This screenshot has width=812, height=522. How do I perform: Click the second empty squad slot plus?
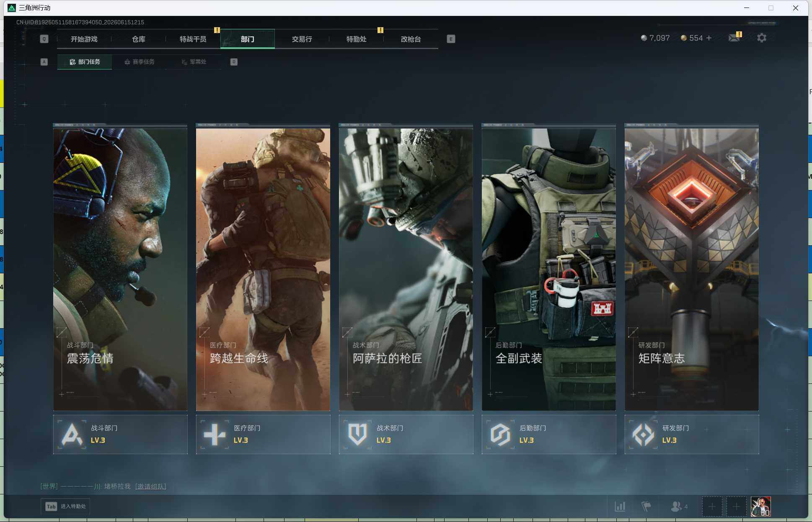(x=736, y=507)
